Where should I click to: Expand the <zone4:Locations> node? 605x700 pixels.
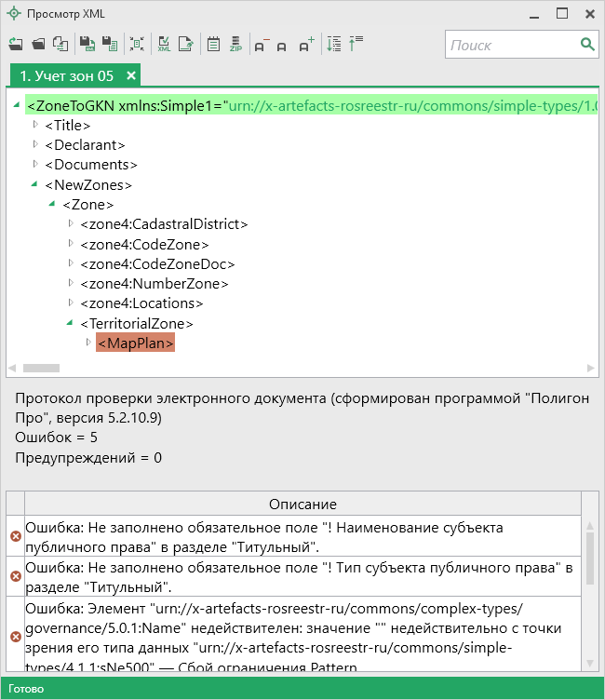point(72,303)
